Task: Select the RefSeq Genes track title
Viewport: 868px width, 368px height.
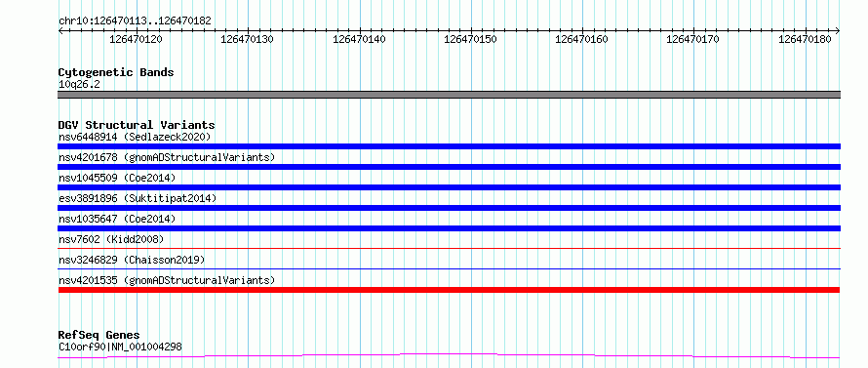Action: [99, 336]
